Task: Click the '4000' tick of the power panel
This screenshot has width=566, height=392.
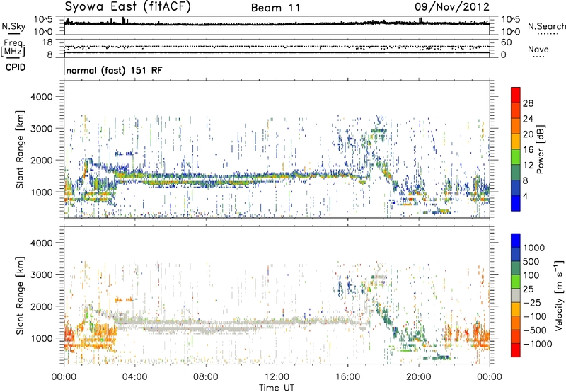Action: click(41, 97)
